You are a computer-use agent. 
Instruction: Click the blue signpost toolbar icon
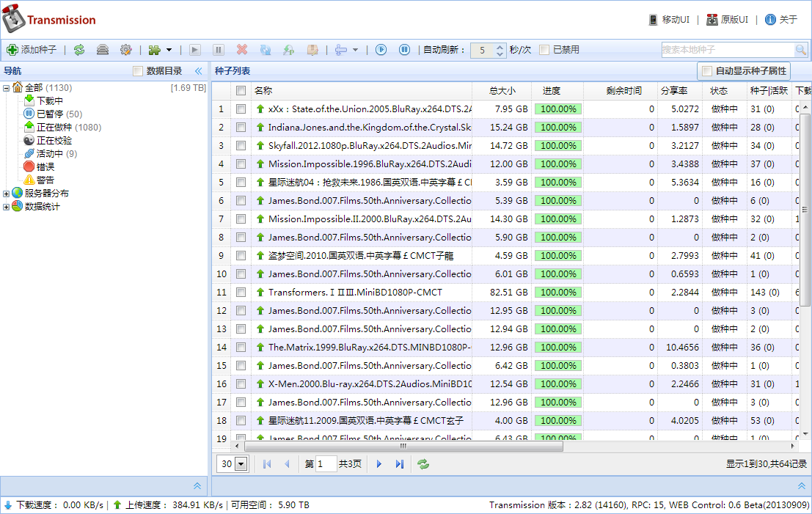coord(341,50)
